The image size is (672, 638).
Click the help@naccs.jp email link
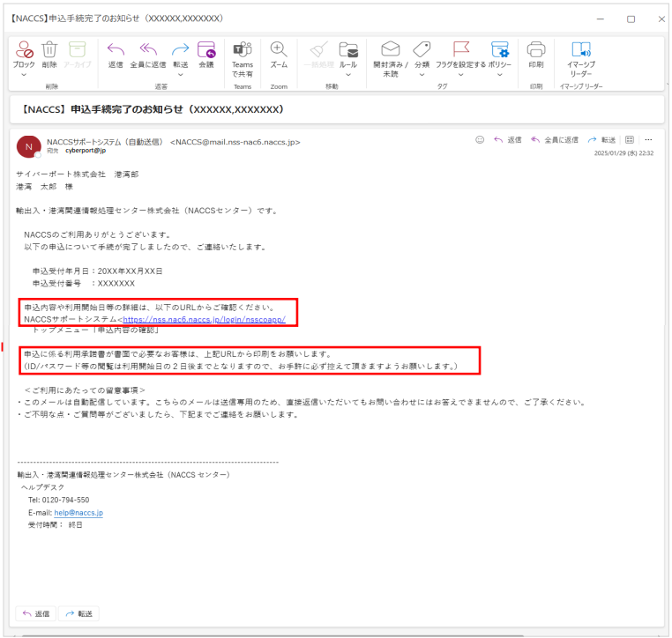[x=78, y=512]
